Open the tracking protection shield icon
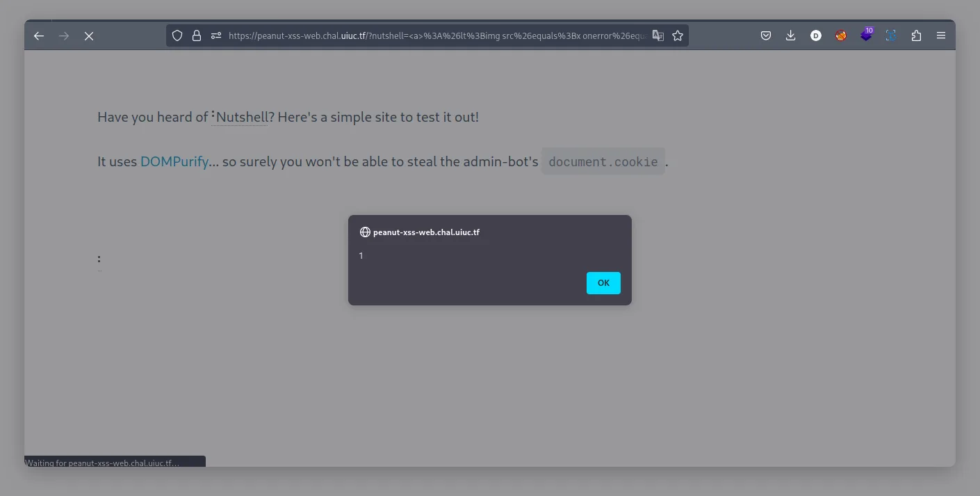 (x=177, y=35)
